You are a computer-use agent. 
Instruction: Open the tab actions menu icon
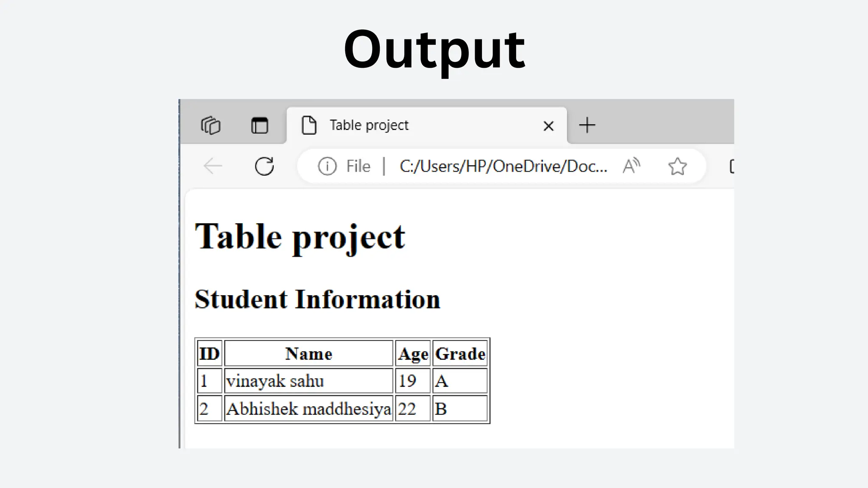(x=259, y=125)
